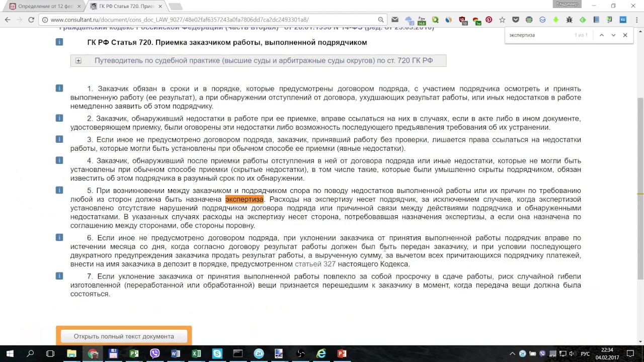Follow the link to статьей 327
The image size is (644, 362).
tap(315, 264)
